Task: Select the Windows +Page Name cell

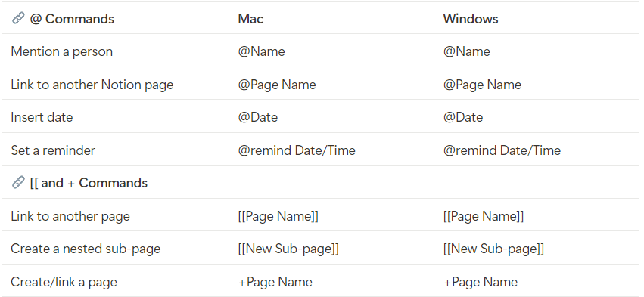Action: (537, 280)
